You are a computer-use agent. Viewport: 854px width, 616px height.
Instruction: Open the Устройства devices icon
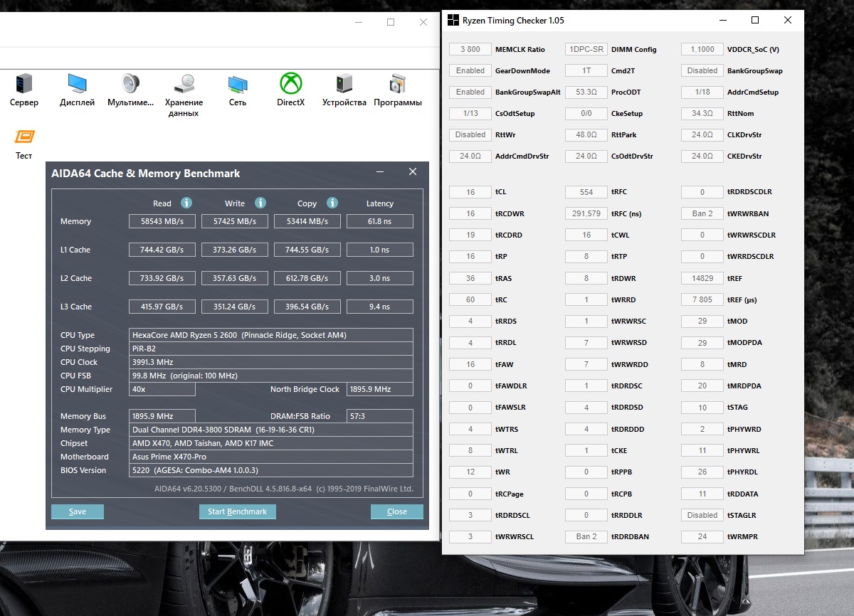point(344,85)
